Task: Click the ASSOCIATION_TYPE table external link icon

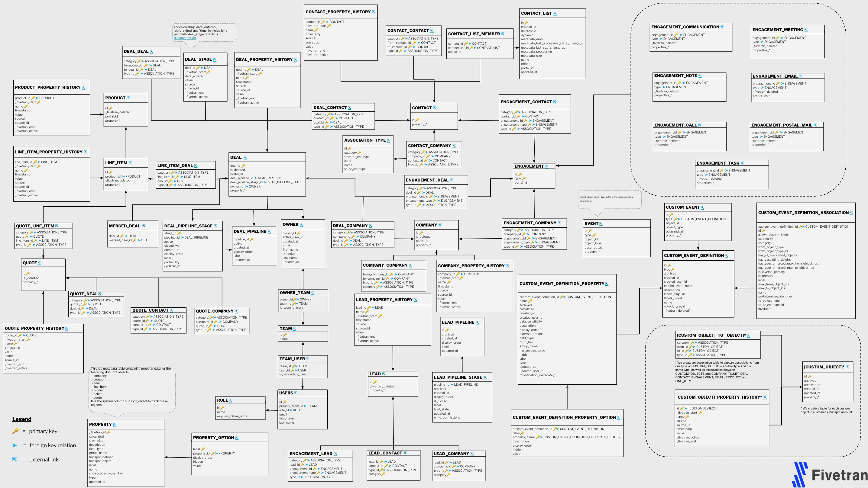Action: pyautogui.click(x=389, y=140)
